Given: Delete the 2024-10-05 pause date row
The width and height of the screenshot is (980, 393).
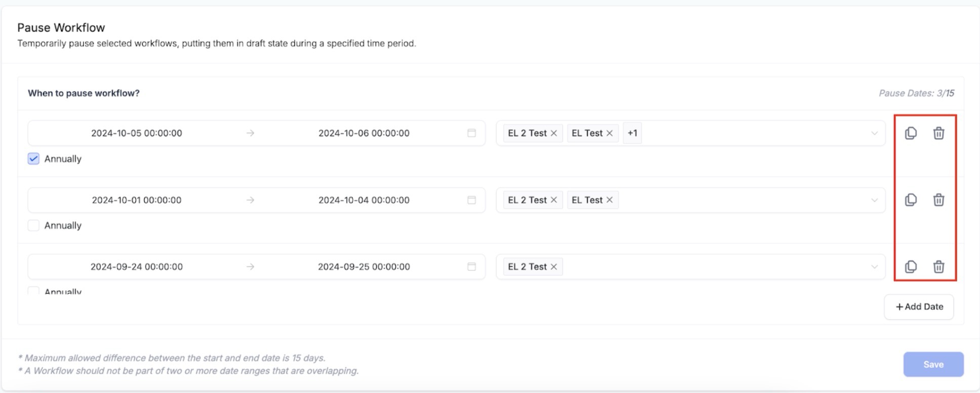Looking at the screenshot, I should (938, 133).
